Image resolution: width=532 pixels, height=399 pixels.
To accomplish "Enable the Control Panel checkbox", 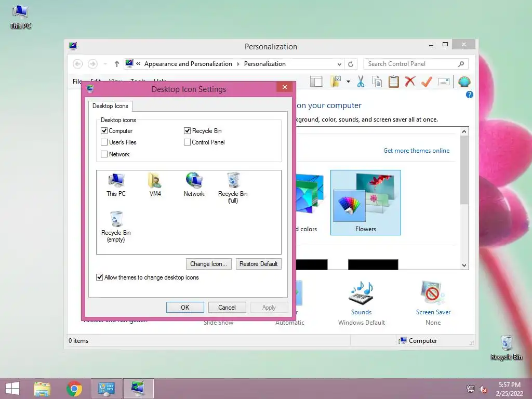I will point(187,142).
